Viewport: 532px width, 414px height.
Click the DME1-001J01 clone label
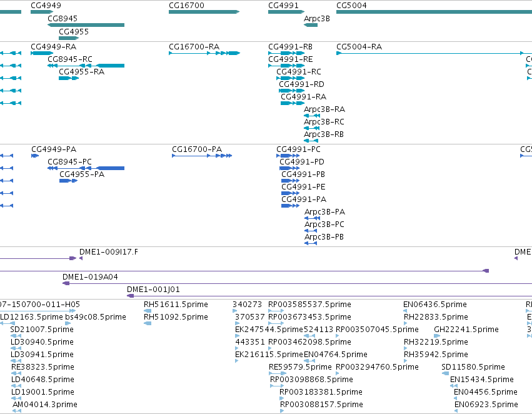[153, 290]
